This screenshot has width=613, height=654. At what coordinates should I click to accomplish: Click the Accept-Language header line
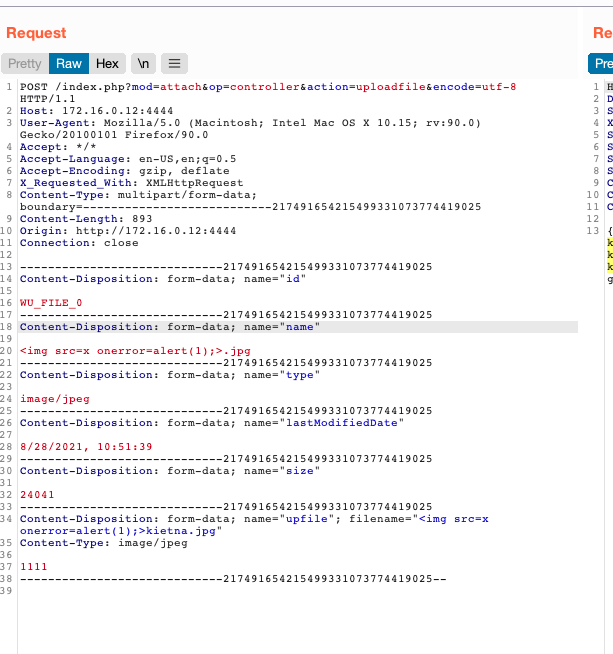click(x=128, y=159)
